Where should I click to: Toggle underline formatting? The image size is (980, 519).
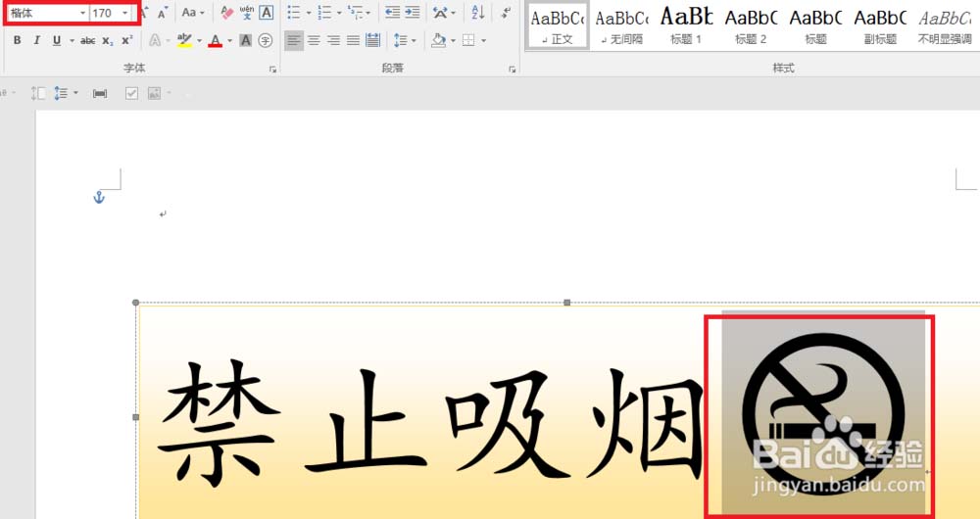point(57,40)
